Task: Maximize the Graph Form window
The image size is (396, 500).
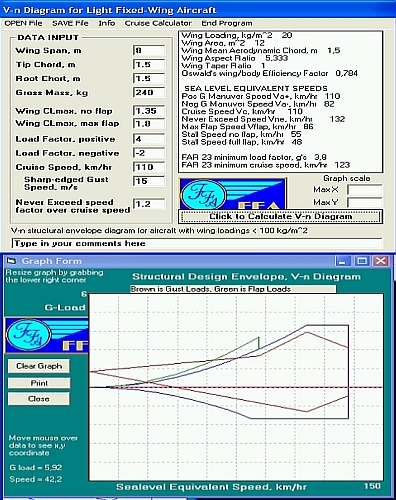Action: (x=362, y=261)
